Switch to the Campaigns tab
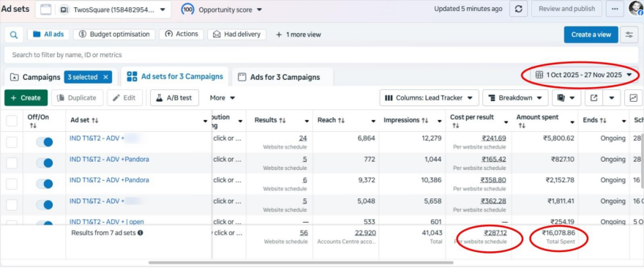The width and height of the screenshot is (644, 268). pos(41,78)
